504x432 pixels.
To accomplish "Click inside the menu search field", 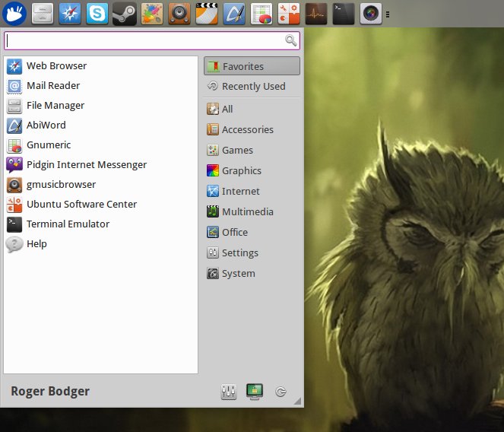I will [144, 40].
